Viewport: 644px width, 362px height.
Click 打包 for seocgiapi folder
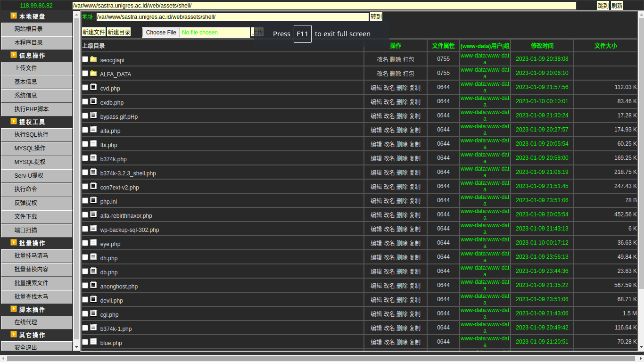408,59
